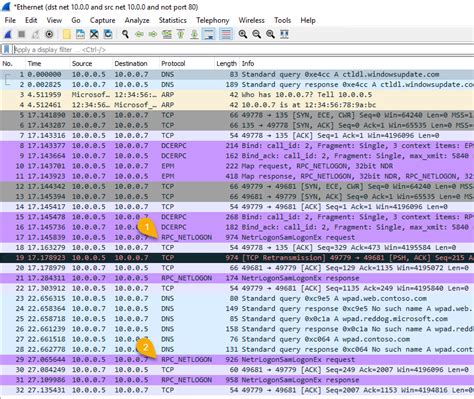This screenshot has height=399, width=474.
Task: Open display filter bookmark menu
Action: tap(6, 50)
